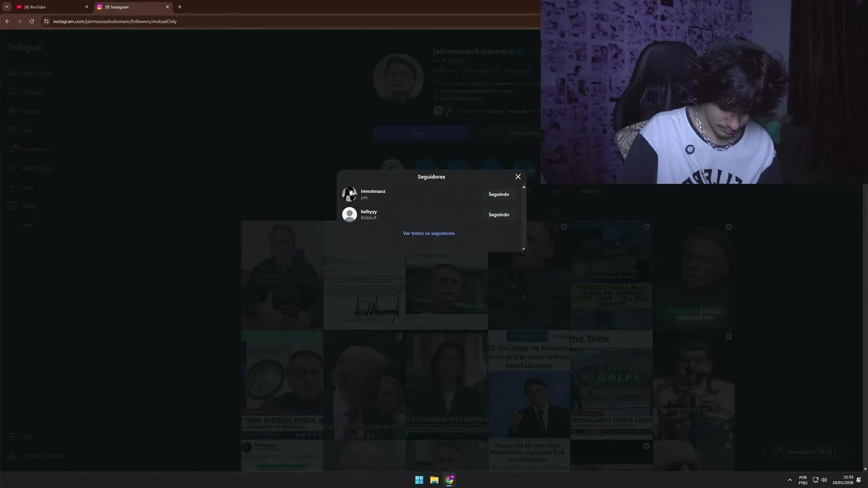Viewport: 868px width, 488px height.
Task: Click the page scrollbar down arrow
Action: (865, 468)
